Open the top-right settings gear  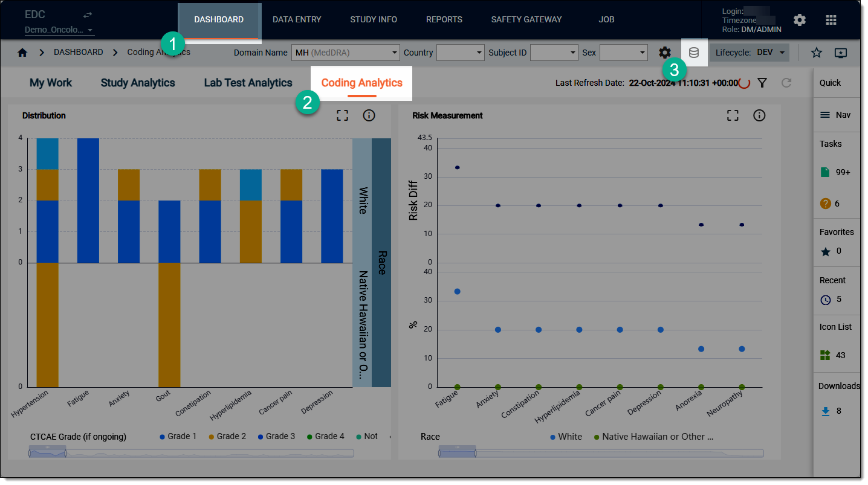(800, 20)
